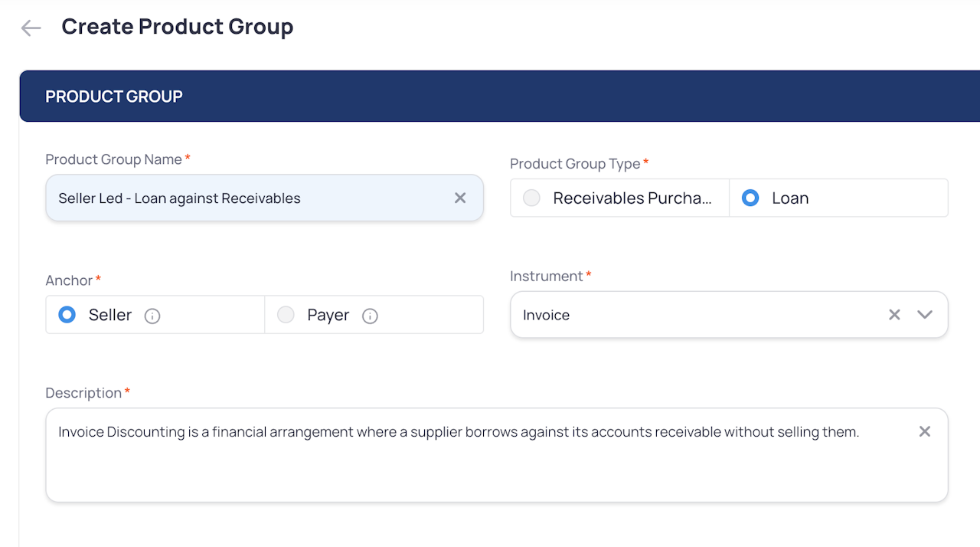980x547 pixels.
Task: Clear the Product Group Name field
Action: [460, 198]
